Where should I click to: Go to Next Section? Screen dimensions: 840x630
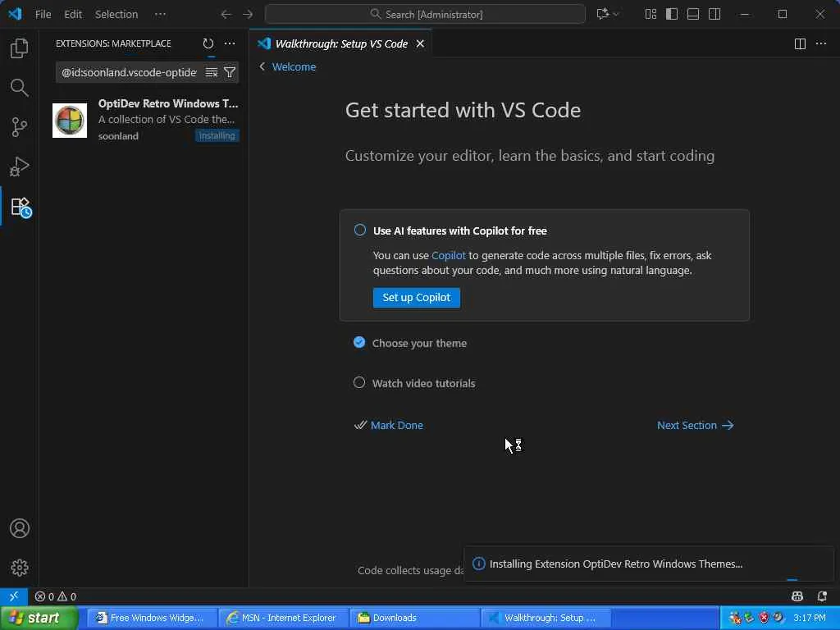[x=695, y=426]
